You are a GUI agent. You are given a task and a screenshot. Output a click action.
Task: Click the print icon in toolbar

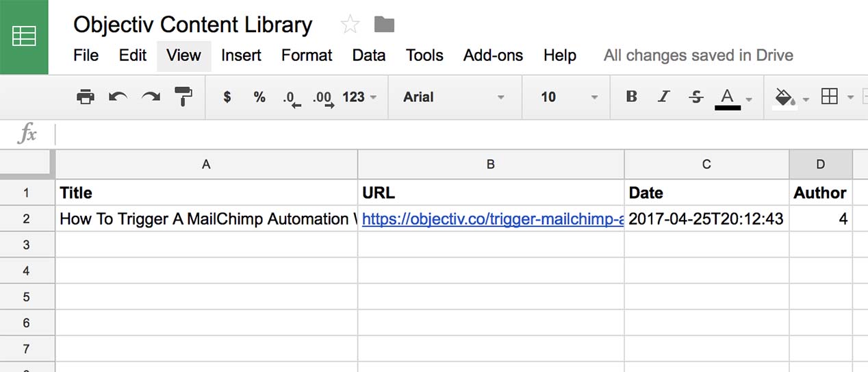coord(86,97)
